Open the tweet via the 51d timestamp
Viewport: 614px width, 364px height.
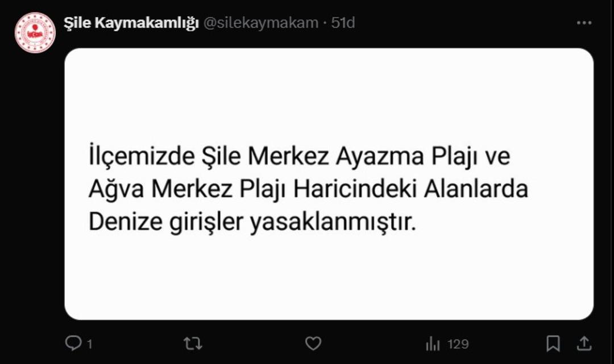click(x=343, y=23)
